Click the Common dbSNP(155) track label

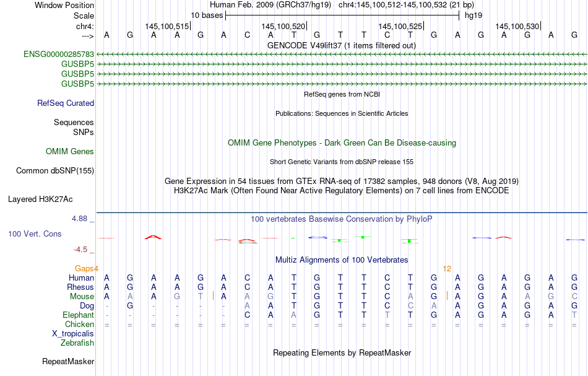tap(55, 171)
